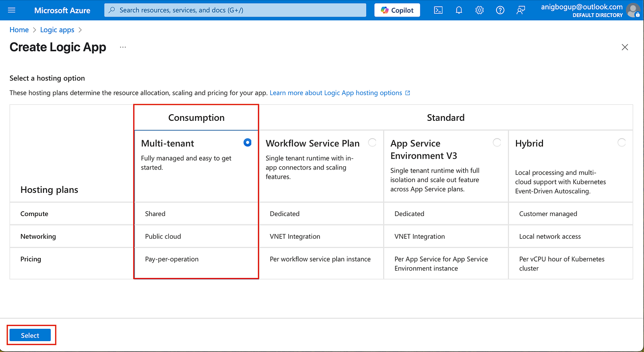Choose the Workflow Service Plan radio button
644x352 pixels.
point(372,142)
